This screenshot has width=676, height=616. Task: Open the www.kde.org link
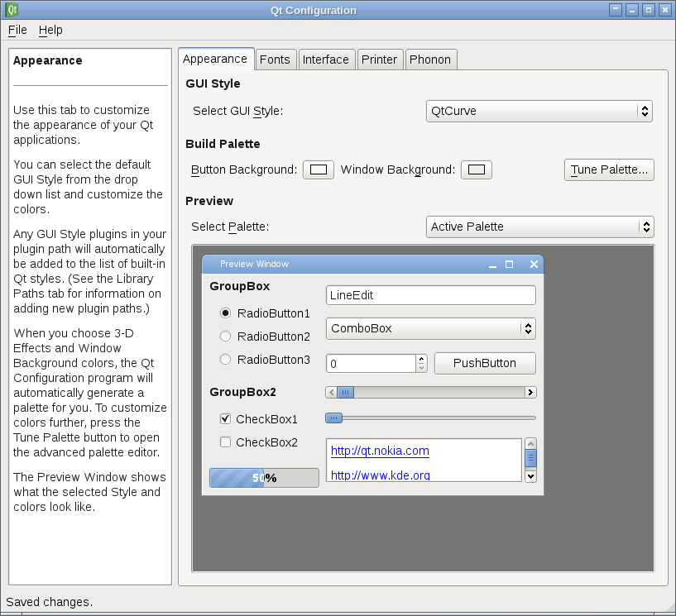tap(381, 475)
